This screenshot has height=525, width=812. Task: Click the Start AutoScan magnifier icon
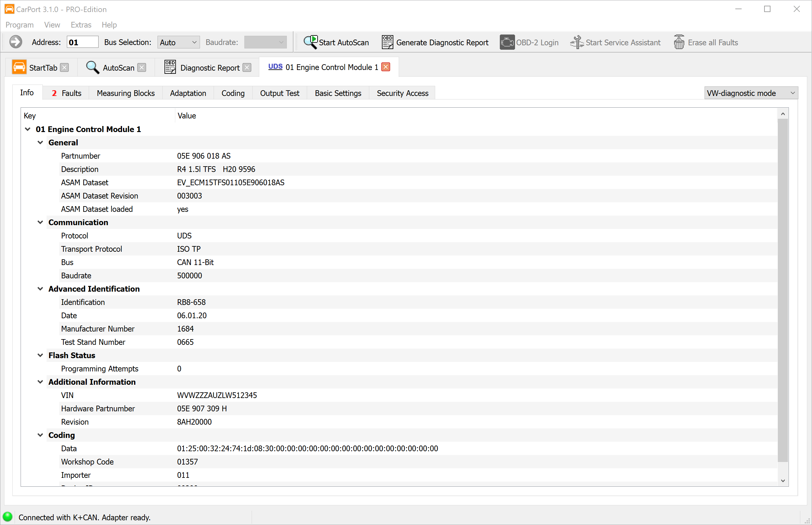[x=310, y=42]
